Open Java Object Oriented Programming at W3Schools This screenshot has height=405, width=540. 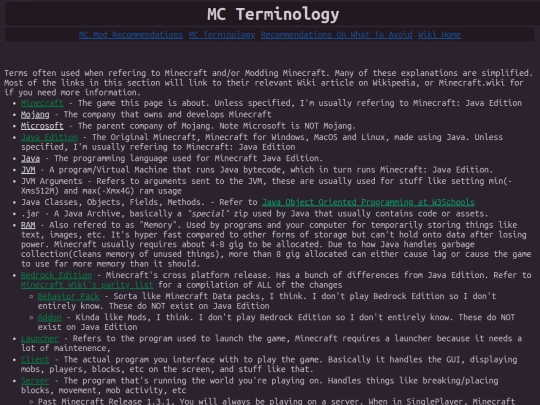368,202
